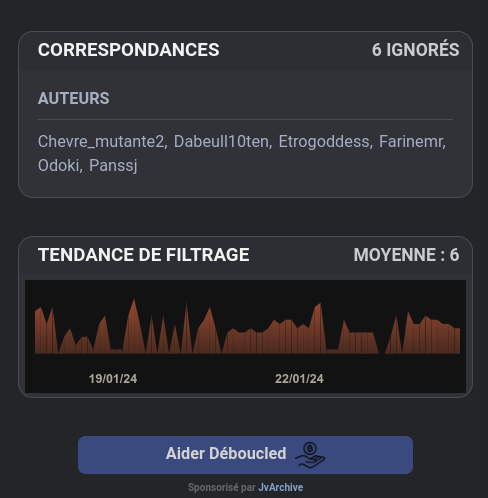Select author Dabeull10ten
The height and width of the screenshot is (498, 488).
(223, 142)
